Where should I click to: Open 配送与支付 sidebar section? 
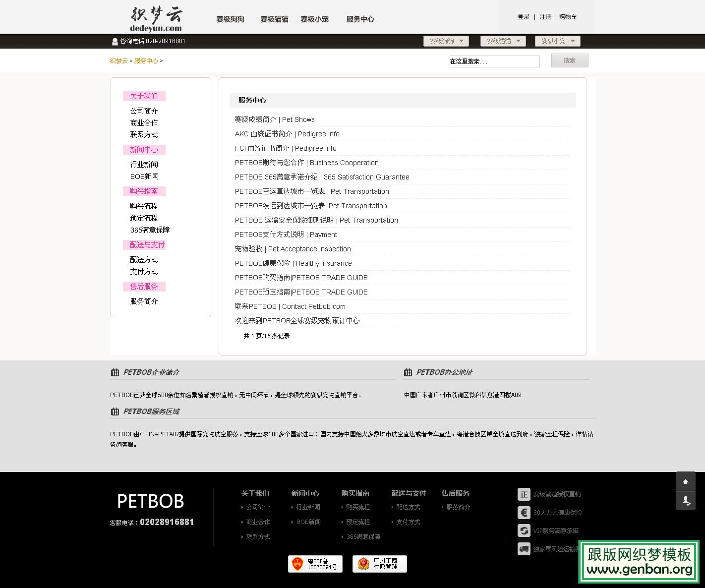(144, 245)
